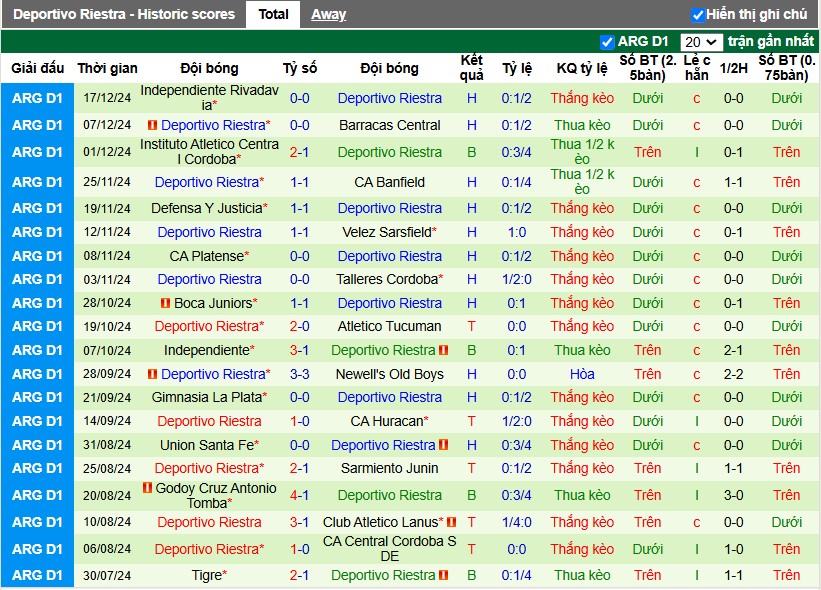
Task: Click the Hòa result in Newell's row
Action: coord(582,374)
